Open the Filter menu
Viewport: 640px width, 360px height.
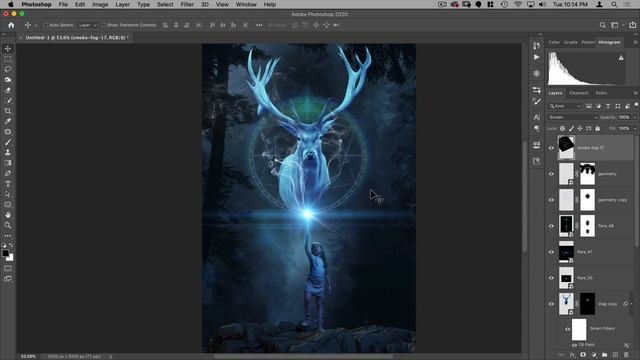pos(187,4)
